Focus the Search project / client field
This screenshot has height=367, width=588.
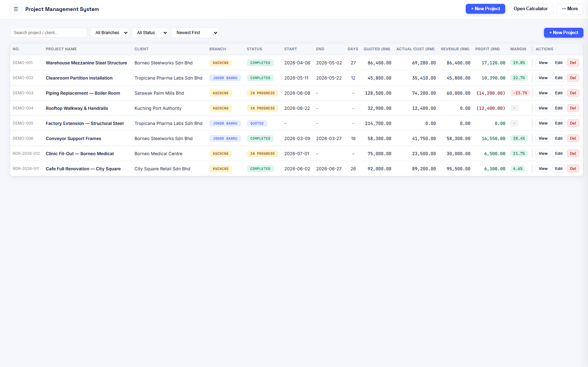[49, 33]
